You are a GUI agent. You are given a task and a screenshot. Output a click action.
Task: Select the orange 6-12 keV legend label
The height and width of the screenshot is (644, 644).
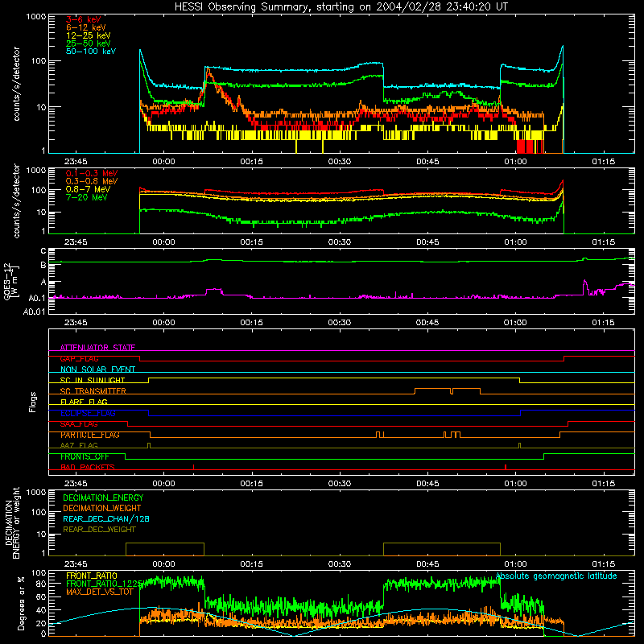[86, 27]
